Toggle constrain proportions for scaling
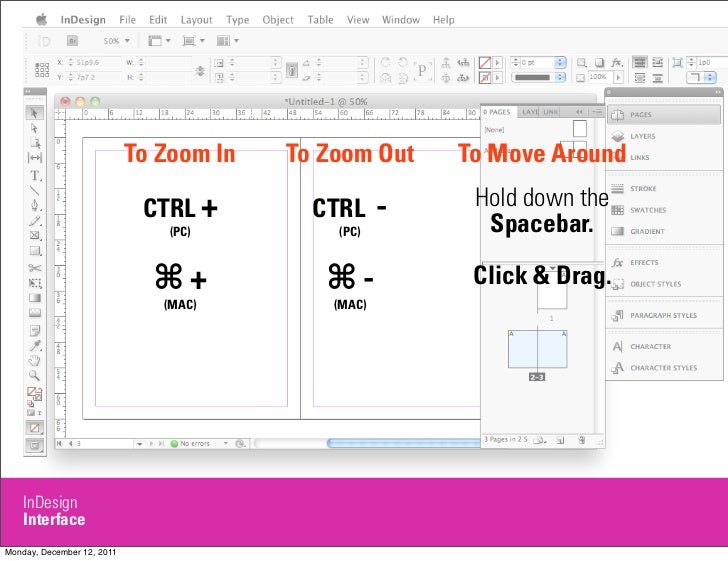The height and width of the screenshot is (561, 728). tap(292, 70)
